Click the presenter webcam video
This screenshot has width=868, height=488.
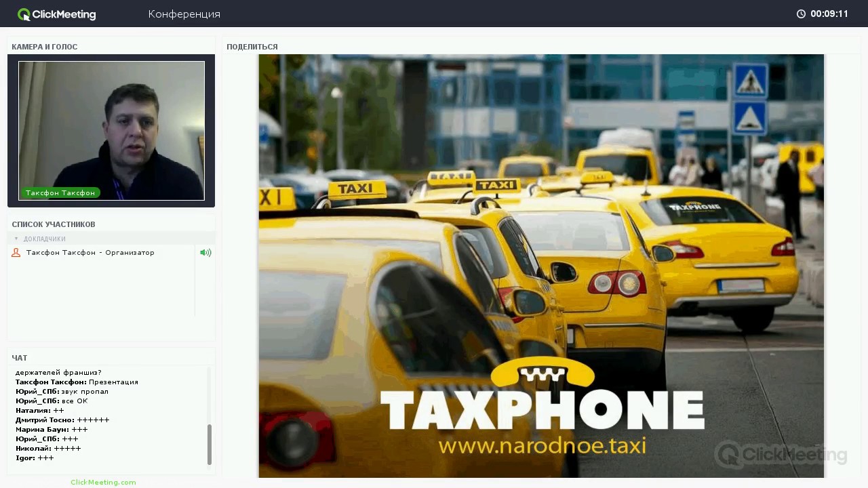(x=111, y=131)
